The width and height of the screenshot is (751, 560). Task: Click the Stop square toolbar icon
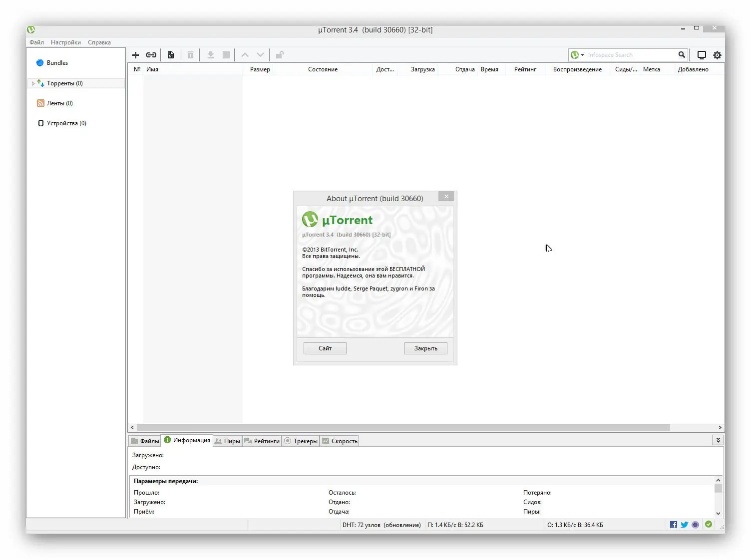point(226,55)
